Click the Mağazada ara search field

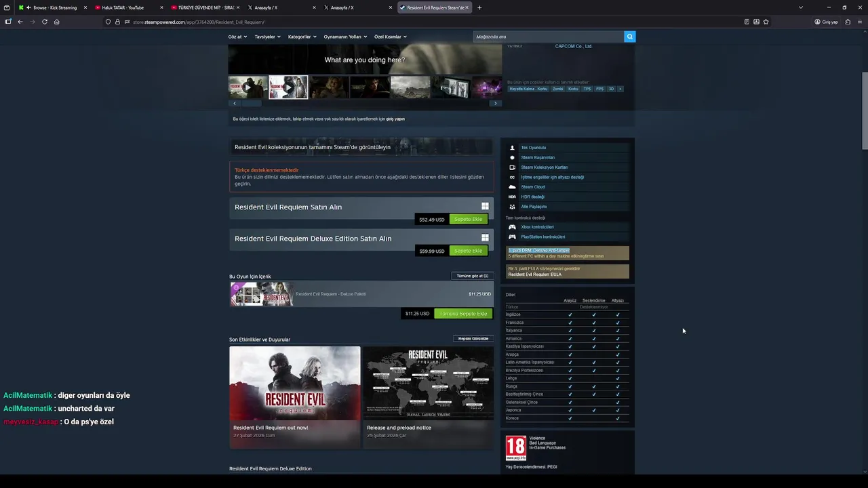(548, 37)
